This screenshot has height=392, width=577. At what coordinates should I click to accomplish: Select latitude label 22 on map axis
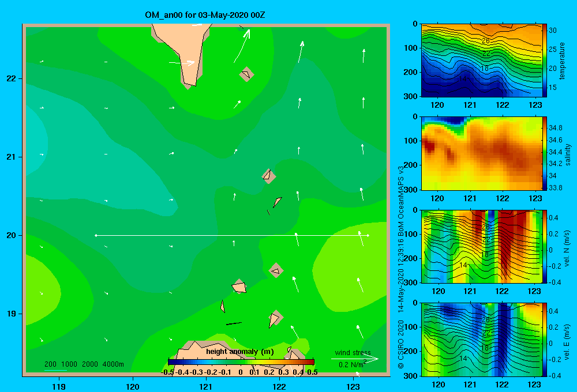coord(12,78)
